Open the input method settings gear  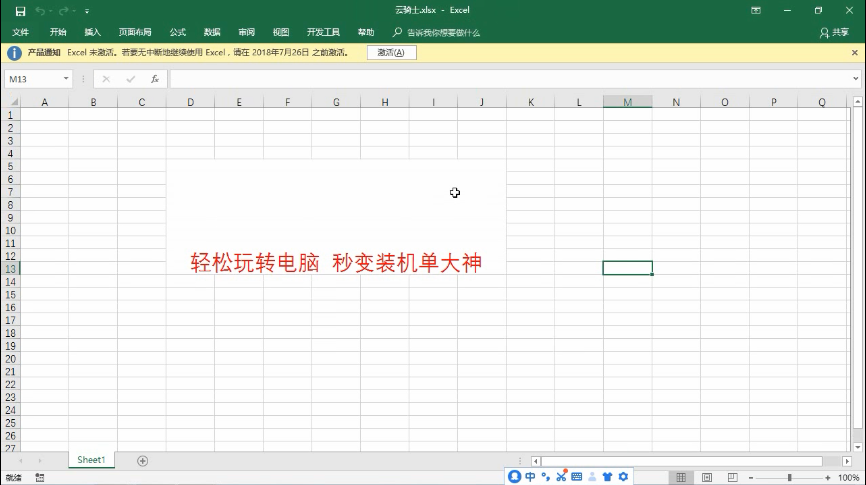(x=624, y=476)
